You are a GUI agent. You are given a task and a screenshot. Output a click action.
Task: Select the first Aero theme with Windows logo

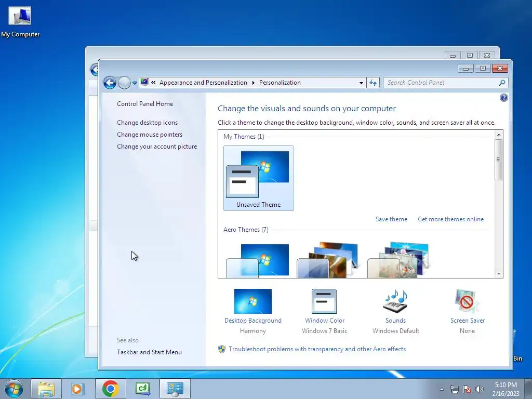(x=258, y=261)
